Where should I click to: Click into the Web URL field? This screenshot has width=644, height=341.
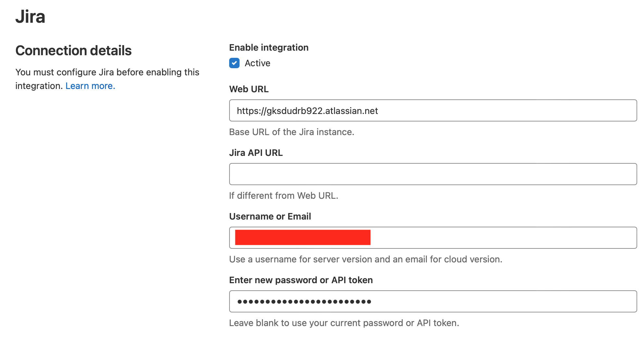tap(433, 110)
